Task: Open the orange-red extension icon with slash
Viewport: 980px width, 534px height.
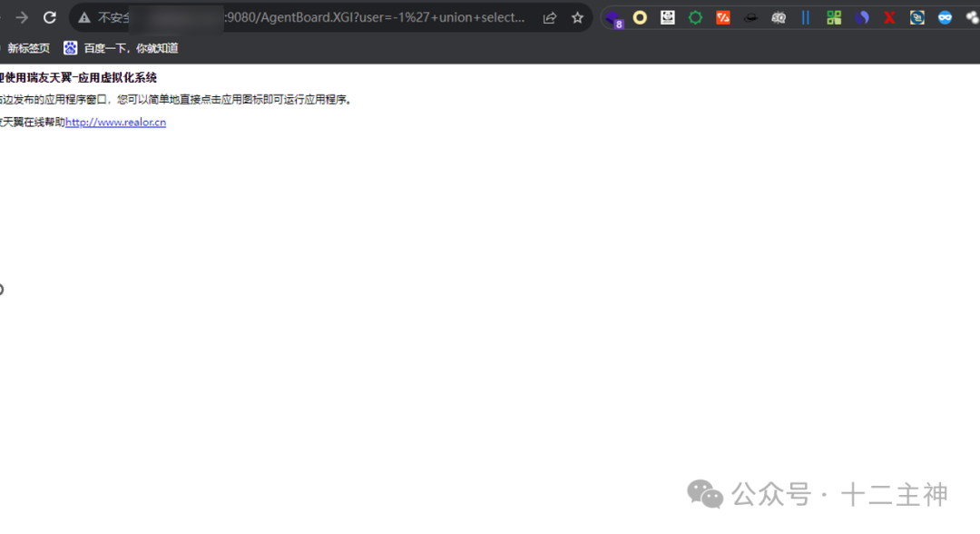Action: point(722,17)
